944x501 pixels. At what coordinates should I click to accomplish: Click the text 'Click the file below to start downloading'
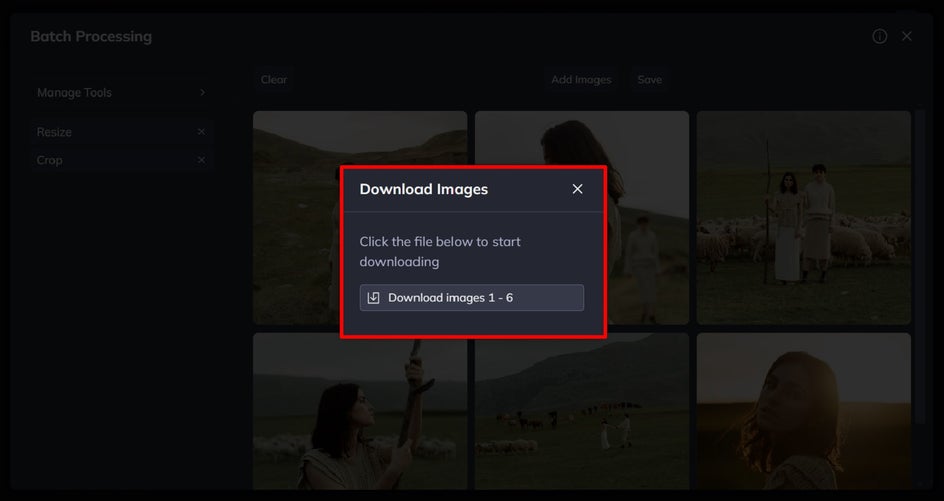point(440,252)
